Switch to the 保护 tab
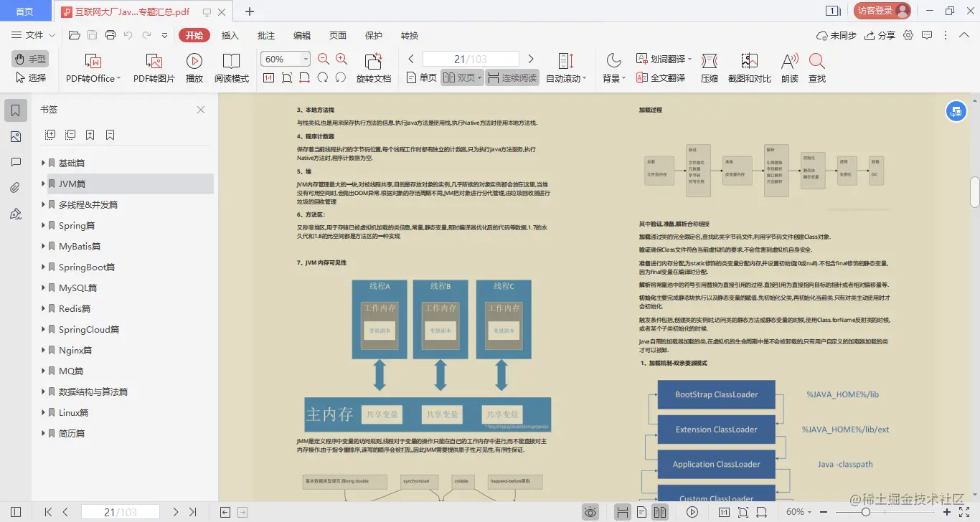This screenshot has height=522, width=980. (374, 35)
